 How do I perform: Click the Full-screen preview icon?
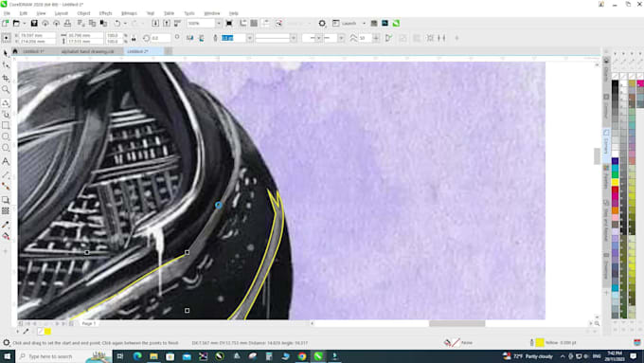(229, 24)
